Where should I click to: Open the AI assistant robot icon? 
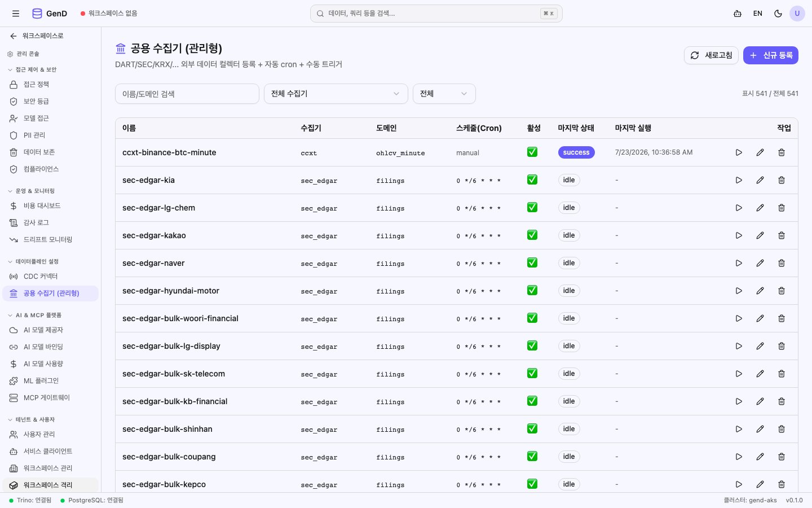point(738,14)
